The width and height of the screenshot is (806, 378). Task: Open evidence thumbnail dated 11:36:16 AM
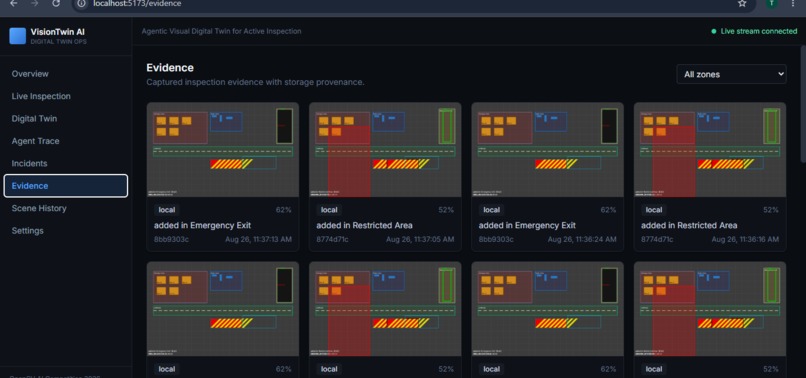click(710, 150)
